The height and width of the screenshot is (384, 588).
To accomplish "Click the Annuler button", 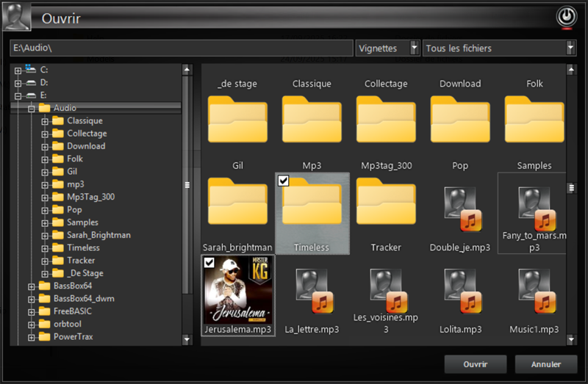I will coord(546,364).
